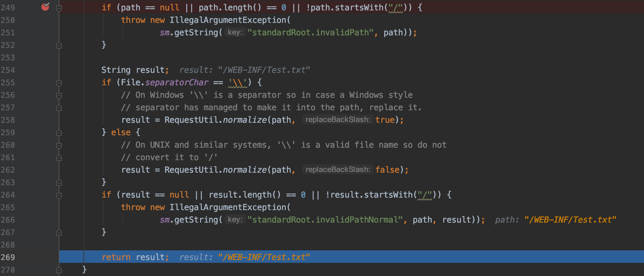Click the normalize method call on line 258

(x=245, y=120)
